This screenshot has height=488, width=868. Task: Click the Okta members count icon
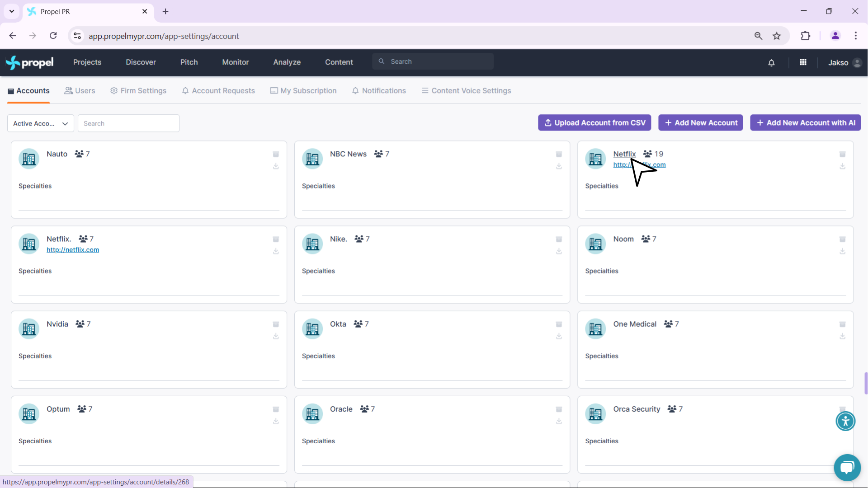click(x=358, y=324)
